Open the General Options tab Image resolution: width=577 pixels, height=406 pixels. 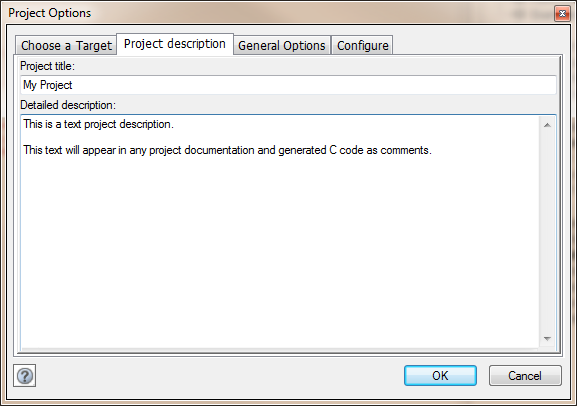[x=282, y=46]
